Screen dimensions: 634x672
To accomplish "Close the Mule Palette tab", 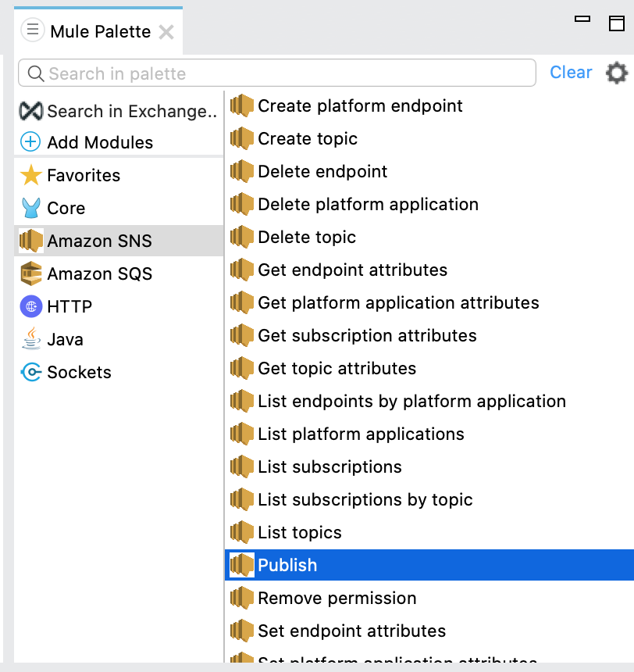I will [x=166, y=32].
